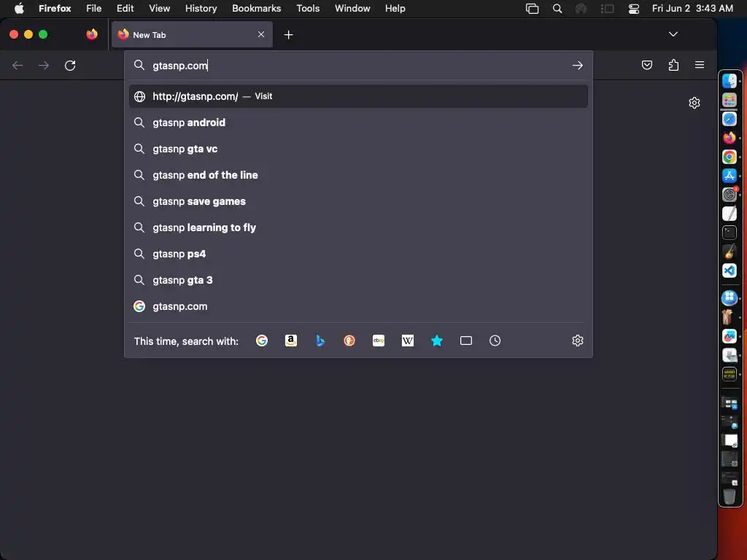Visit http://gtasnp.com/ suggestion
This screenshot has width=747, height=560.
pyautogui.click(x=358, y=96)
